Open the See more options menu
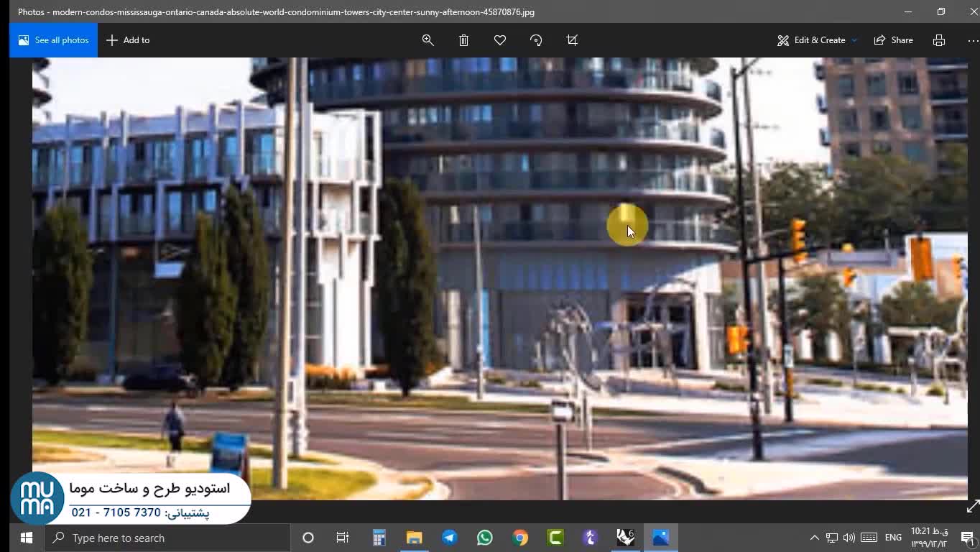This screenshot has width=980, height=552. point(972,40)
